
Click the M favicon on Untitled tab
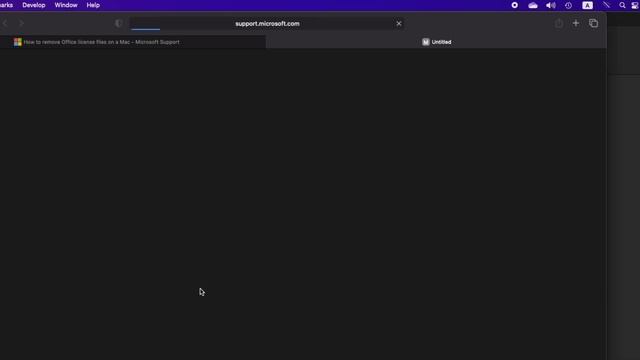coord(426,42)
